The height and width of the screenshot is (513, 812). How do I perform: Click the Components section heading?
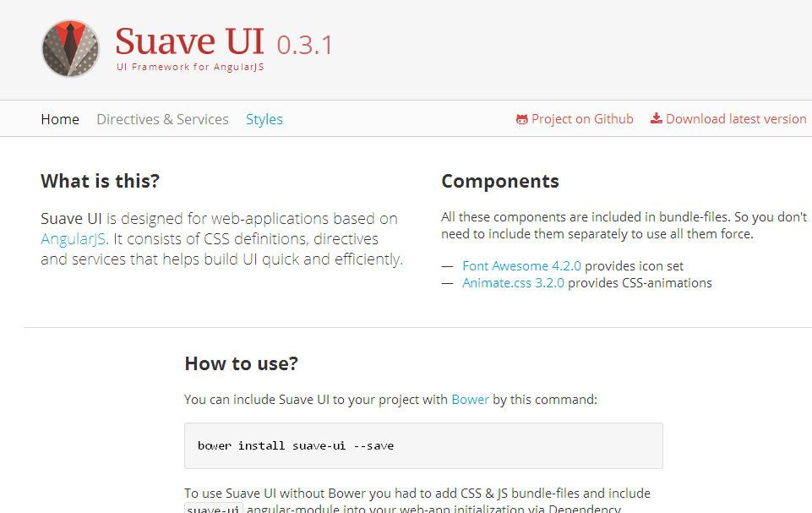500,181
